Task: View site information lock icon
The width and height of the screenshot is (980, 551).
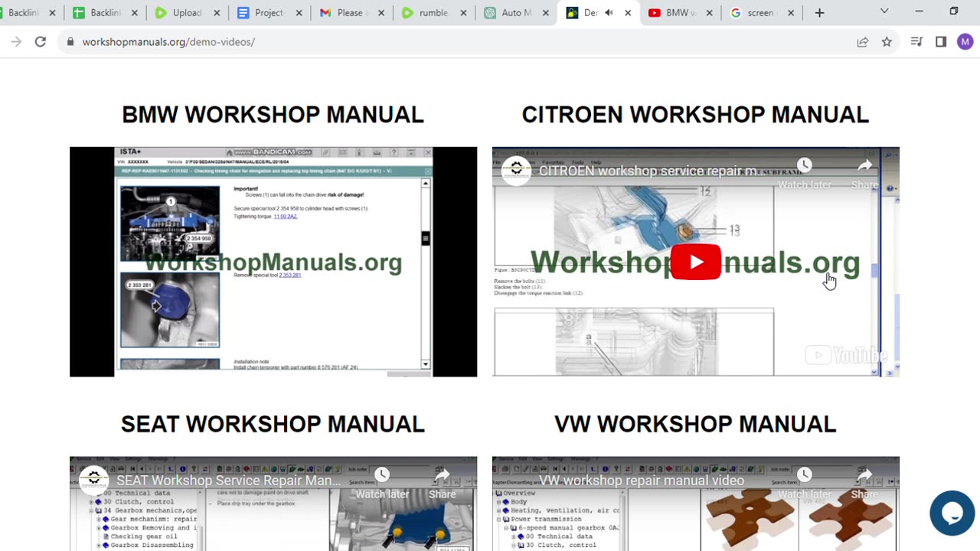Action: coord(70,42)
